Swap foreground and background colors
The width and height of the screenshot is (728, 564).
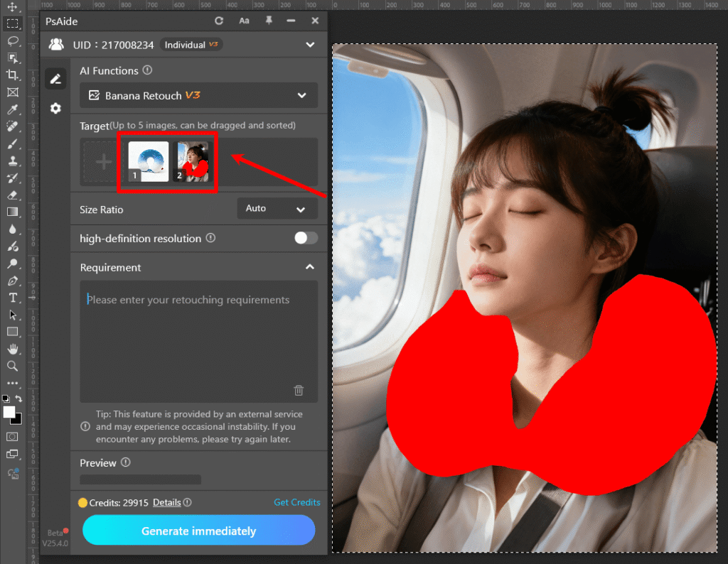(19, 399)
